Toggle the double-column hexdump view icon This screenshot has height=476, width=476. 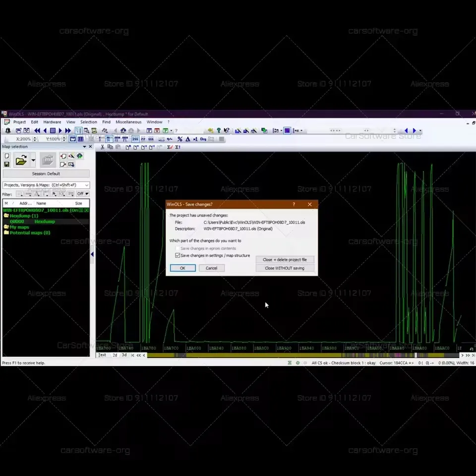click(x=81, y=139)
